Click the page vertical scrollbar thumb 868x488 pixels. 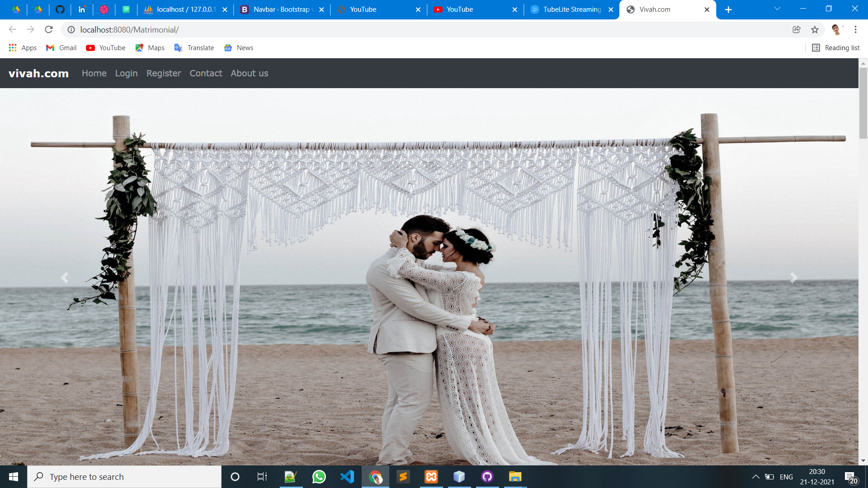tap(863, 104)
